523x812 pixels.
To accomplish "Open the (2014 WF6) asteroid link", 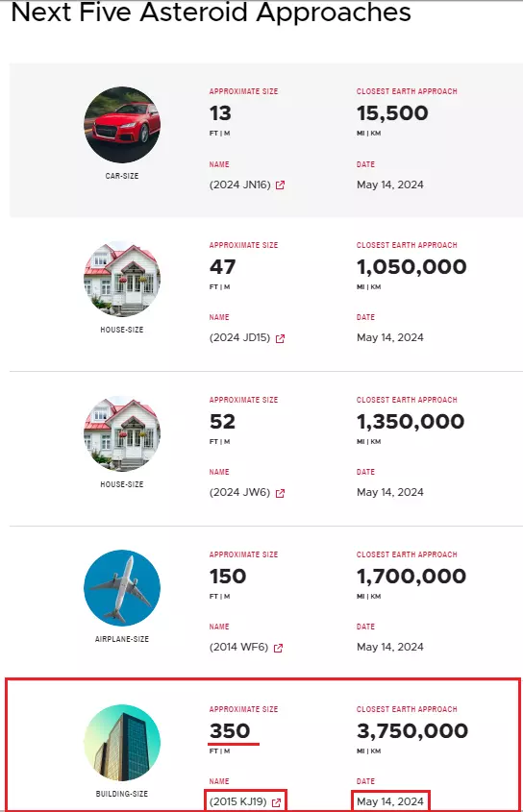I will pyautogui.click(x=239, y=647).
